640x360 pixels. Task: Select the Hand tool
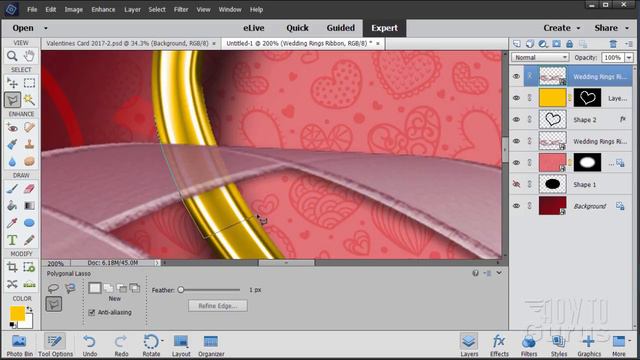29,56
